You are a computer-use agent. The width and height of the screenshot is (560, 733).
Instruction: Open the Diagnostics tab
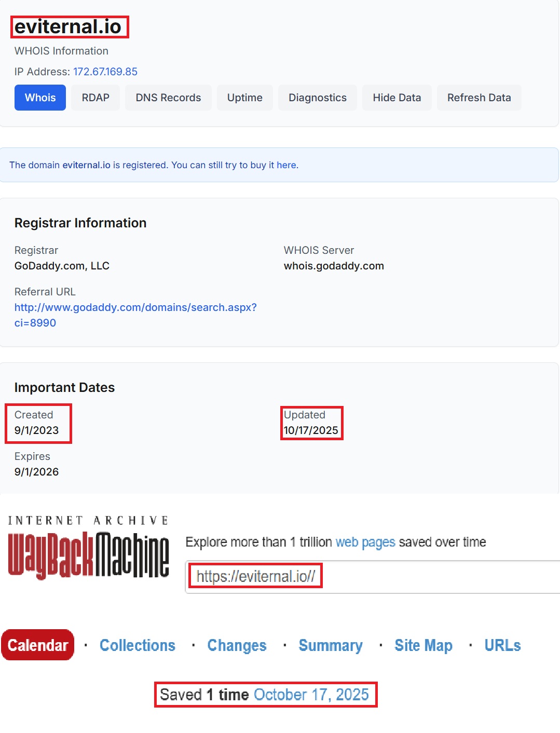pyautogui.click(x=317, y=98)
